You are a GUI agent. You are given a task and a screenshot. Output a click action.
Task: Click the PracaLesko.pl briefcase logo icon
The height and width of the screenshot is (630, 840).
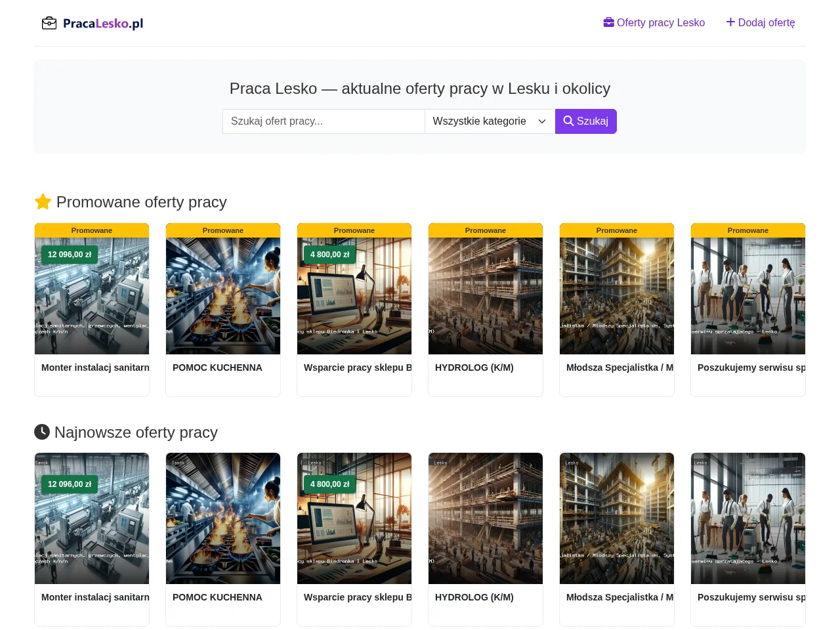tap(49, 24)
